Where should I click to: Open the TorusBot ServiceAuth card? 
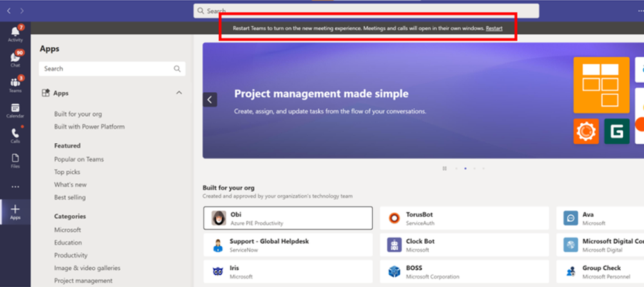pyautogui.click(x=465, y=218)
